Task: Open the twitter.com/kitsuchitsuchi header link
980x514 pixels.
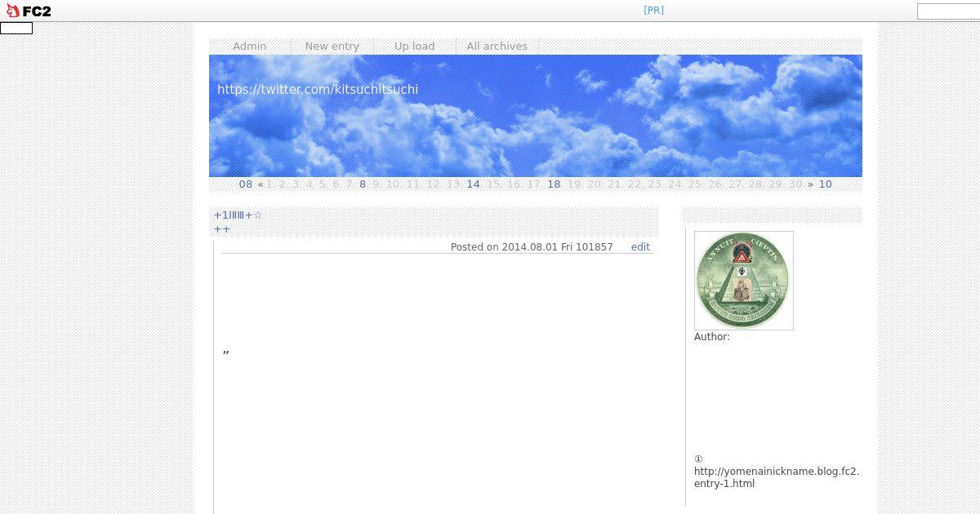Action: point(318,89)
